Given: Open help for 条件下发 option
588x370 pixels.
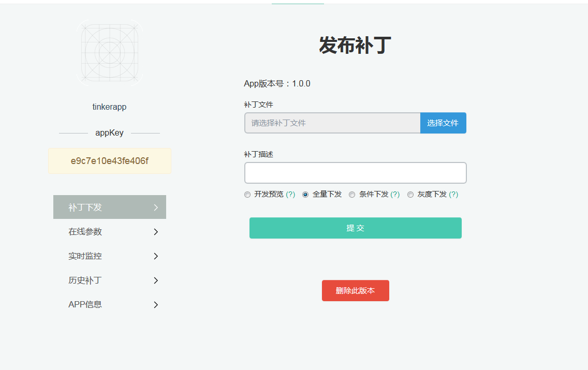Looking at the screenshot, I should pyautogui.click(x=394, y=195).
